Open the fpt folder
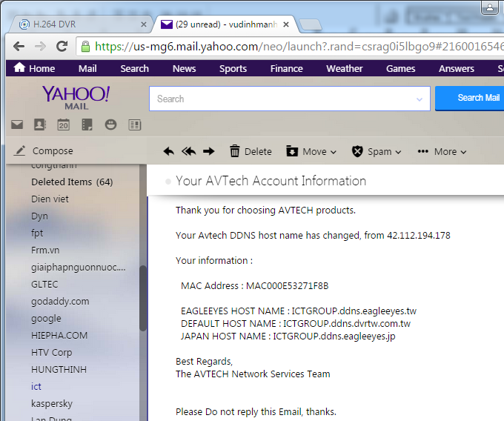This screenshot has width=504, height=421. (37, 233)
